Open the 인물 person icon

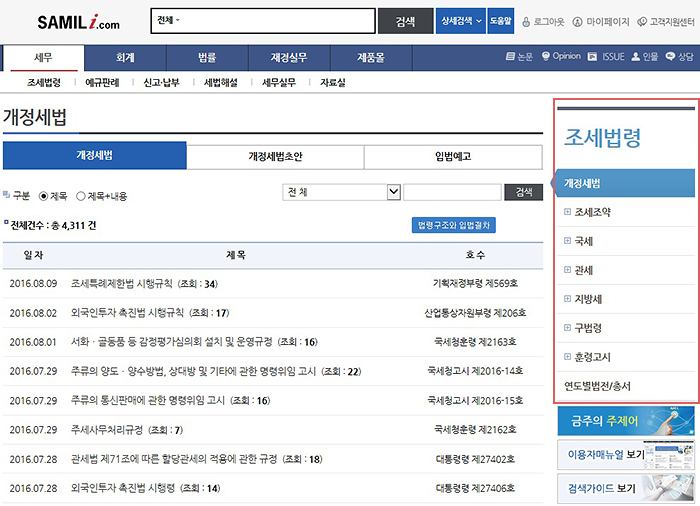pyautogui.click(x=636, y=57)
